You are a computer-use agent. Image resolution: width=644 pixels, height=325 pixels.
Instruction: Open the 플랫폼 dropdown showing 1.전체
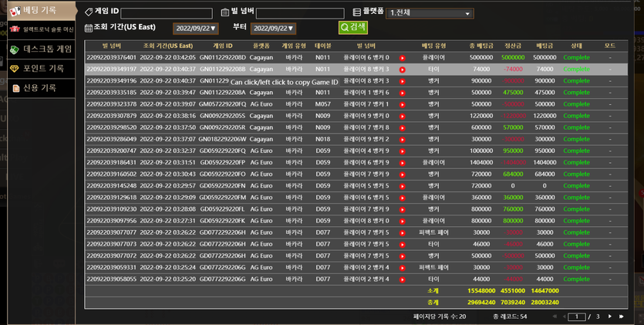point(430,13)
